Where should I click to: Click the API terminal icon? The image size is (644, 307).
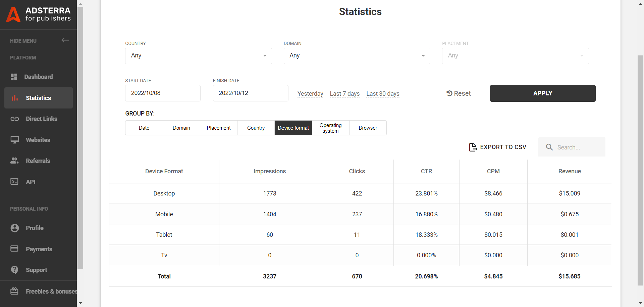coord(14,182)
